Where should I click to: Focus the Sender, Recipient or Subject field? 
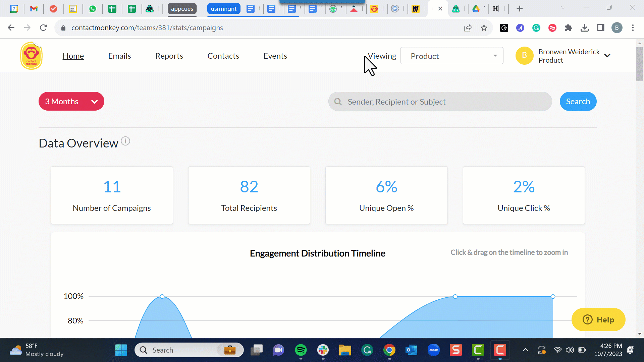pos(440,102)
